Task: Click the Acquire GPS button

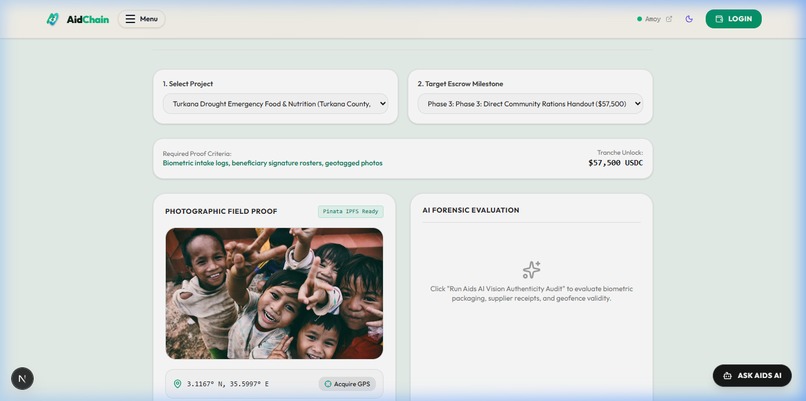Action: (347, 384)
